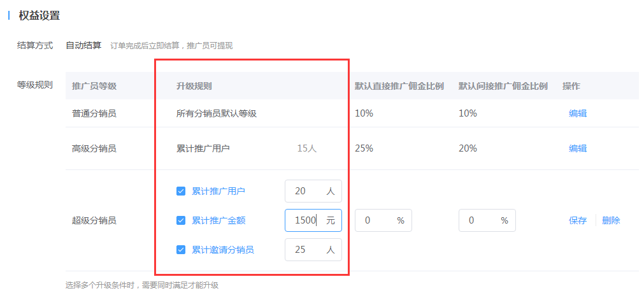This screenshot has width=644, height=300.
Task: Select the 默认间接推广佣金比例 column header
Action: coord(503,86)
